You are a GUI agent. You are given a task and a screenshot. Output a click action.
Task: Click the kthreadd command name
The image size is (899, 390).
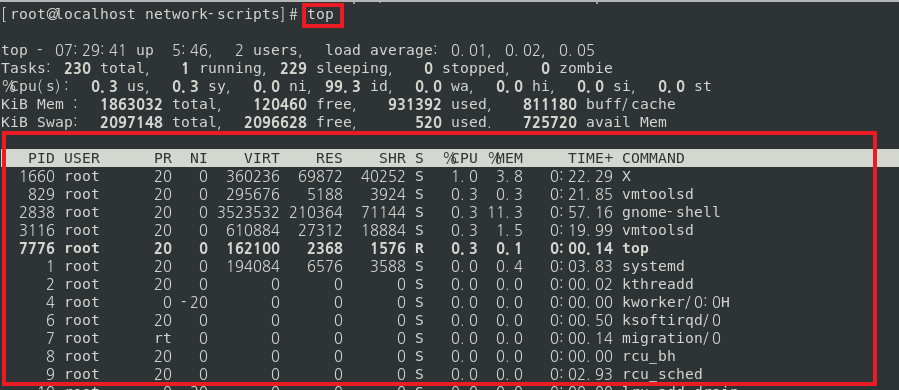658,284
